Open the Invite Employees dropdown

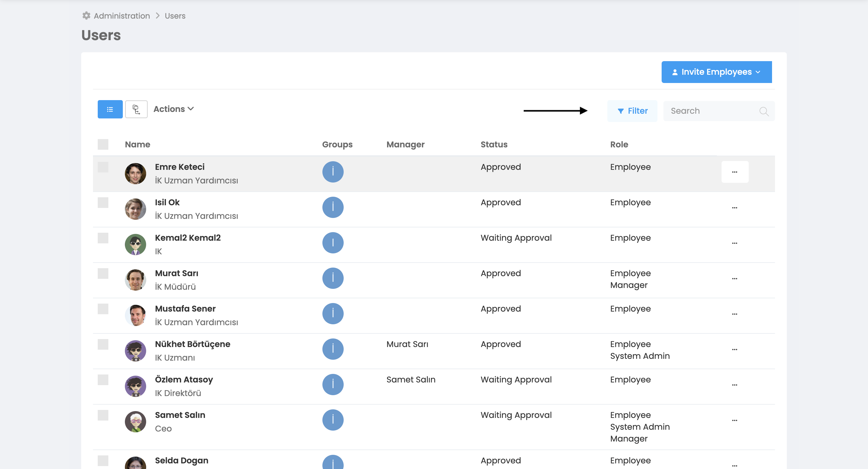pyautogui.click(x=716, y=72)
